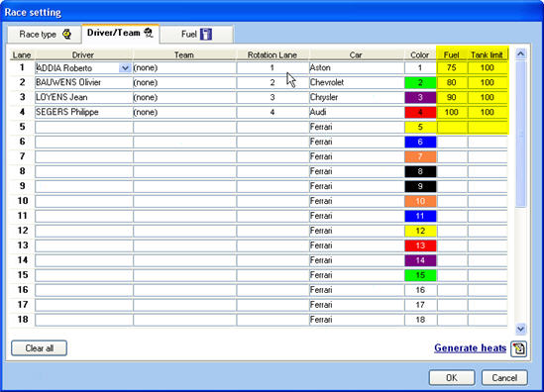
Task: Click the Tank limit column header
Action: [488, 54]
